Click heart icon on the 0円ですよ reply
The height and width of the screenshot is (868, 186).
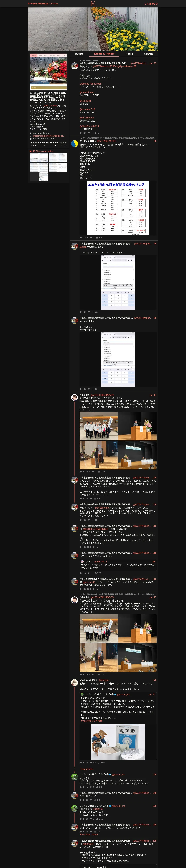[91, 787]
